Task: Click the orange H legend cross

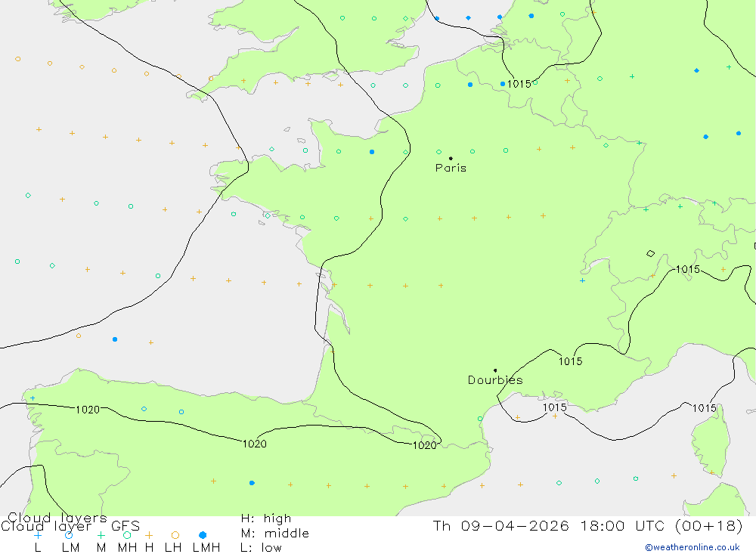Action: click(x=149, y=535)
